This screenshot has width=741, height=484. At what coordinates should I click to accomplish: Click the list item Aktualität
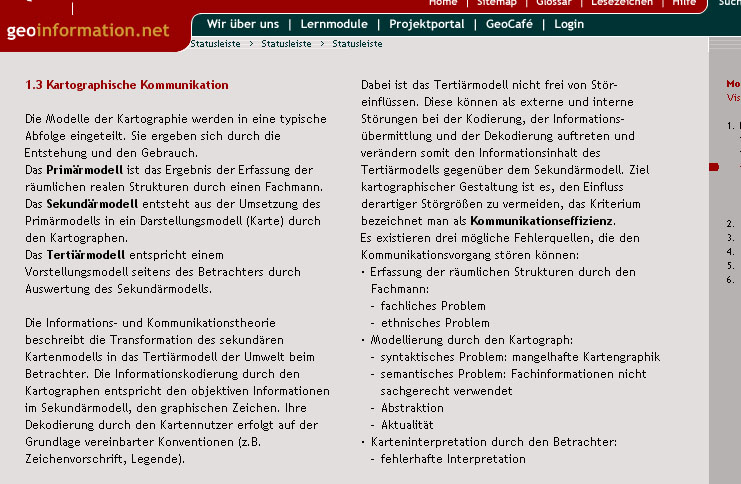pos(407,425)
